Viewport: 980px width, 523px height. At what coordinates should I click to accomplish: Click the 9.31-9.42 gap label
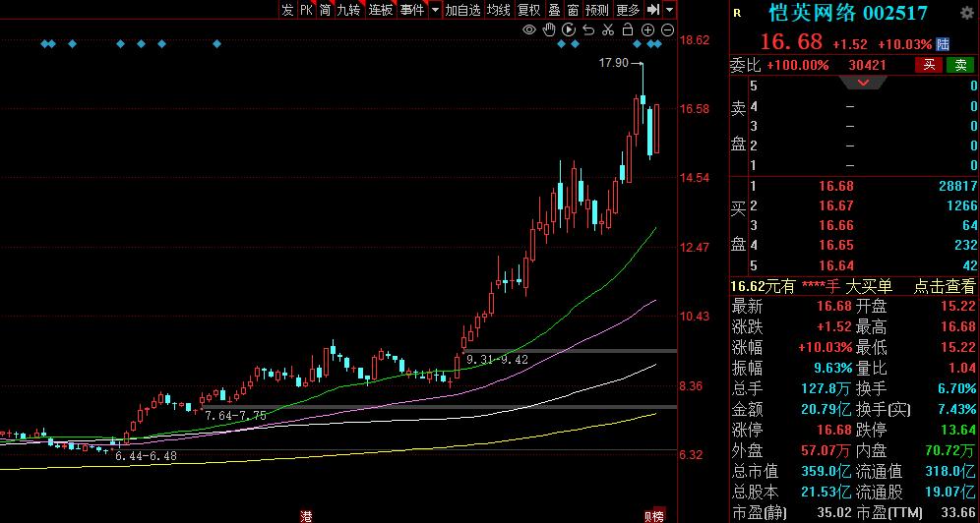point(498,360)
